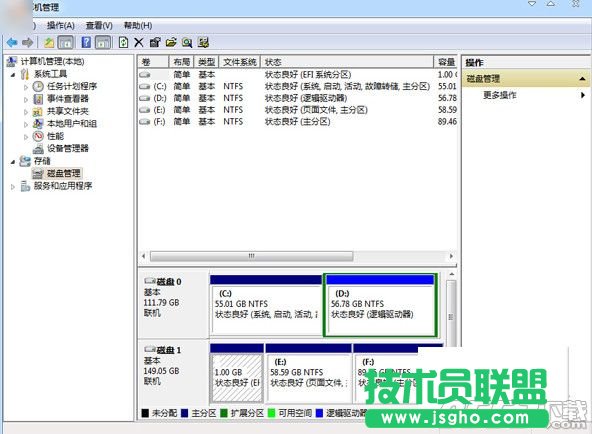Click the magnifier search toolbar icon

coord(187,43)
